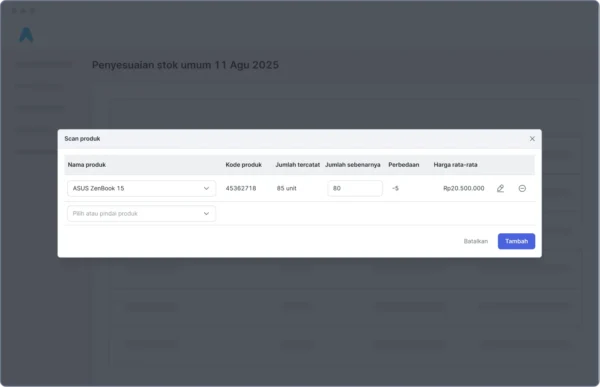Click the Kode produk column header
Viewport: 600px width, 387px height.
pyautogui.click(x=243, y=165)
